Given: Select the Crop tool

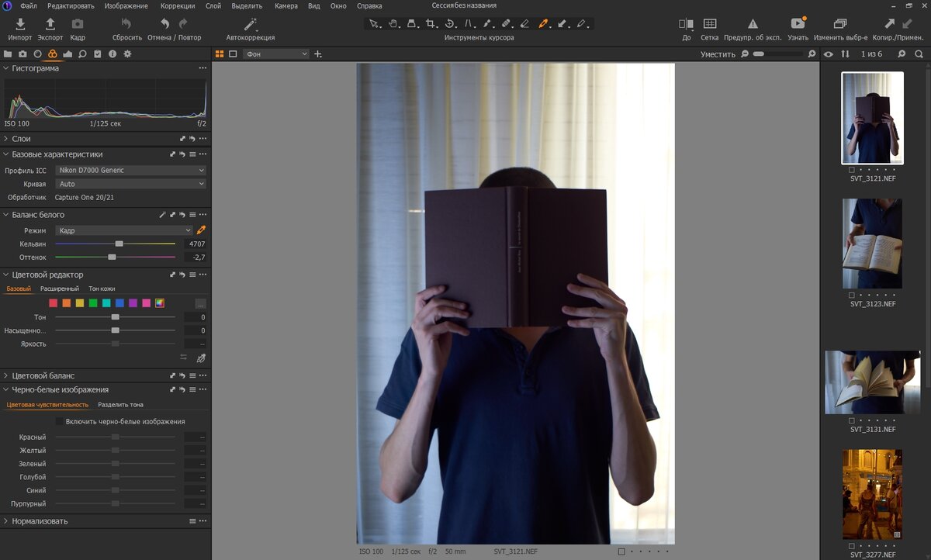Looking at the screenshot, I should tap(431, 23).
